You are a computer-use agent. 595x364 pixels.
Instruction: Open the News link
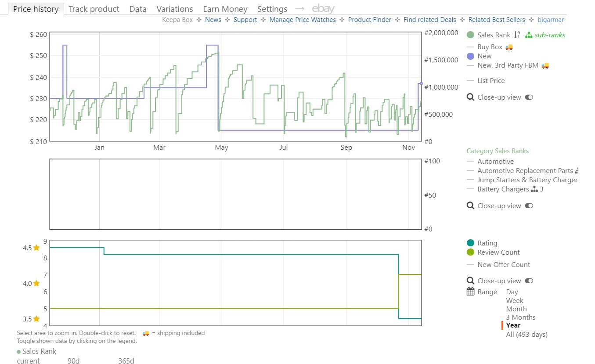[x=213, y=20]
